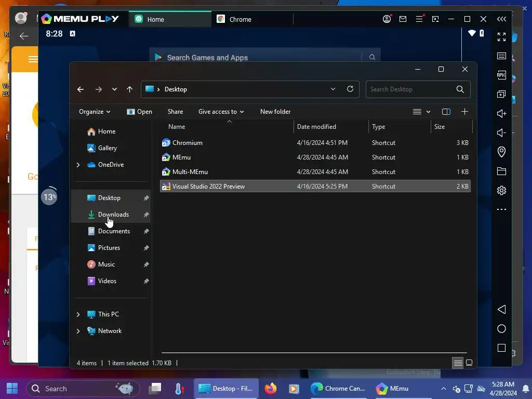Toggle the preview pane button
Viewport: 532px width, 399px height.
[x=446, y=112]
